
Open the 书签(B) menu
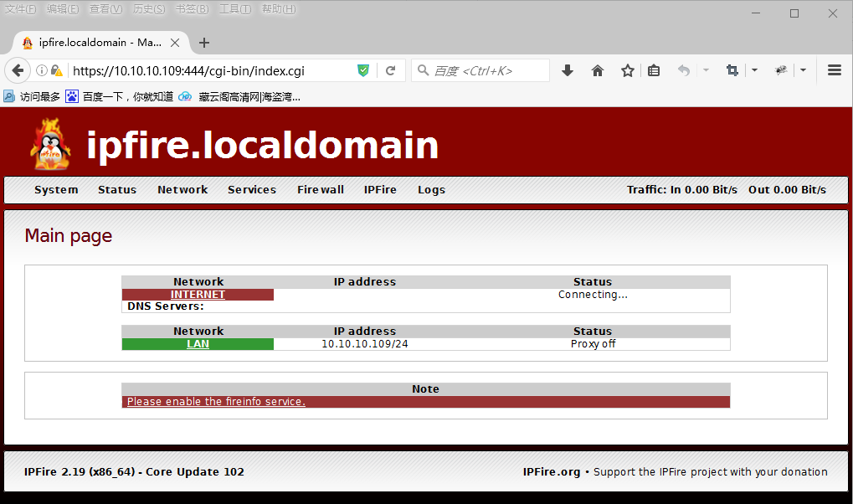point(192,9)
